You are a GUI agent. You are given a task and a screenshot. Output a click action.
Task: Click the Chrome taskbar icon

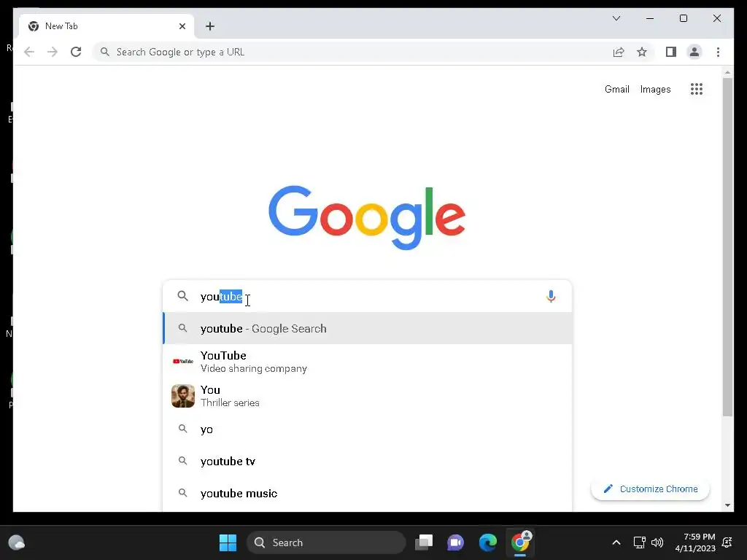[520, 542]
